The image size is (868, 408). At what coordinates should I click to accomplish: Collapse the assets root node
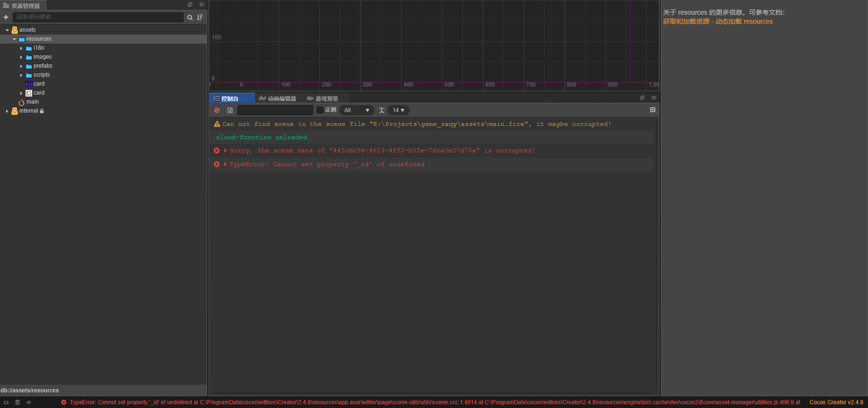point(7,30)
